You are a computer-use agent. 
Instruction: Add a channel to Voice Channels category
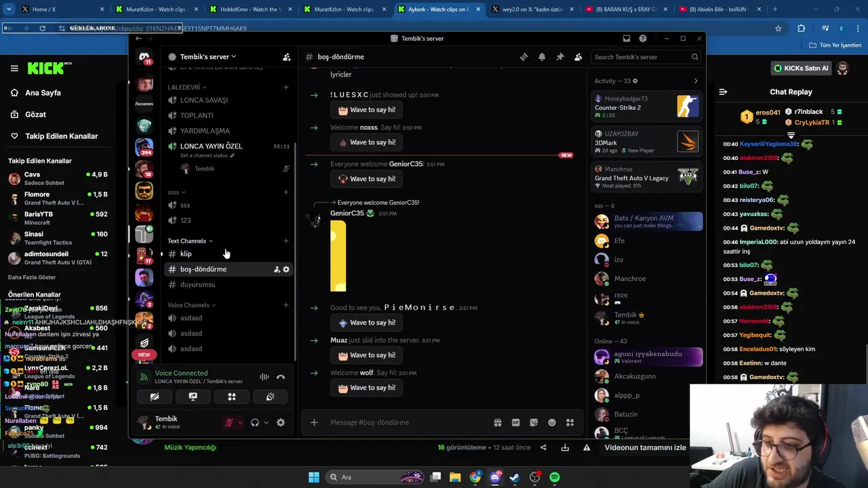pyautogui.click(x=285, y=306)
